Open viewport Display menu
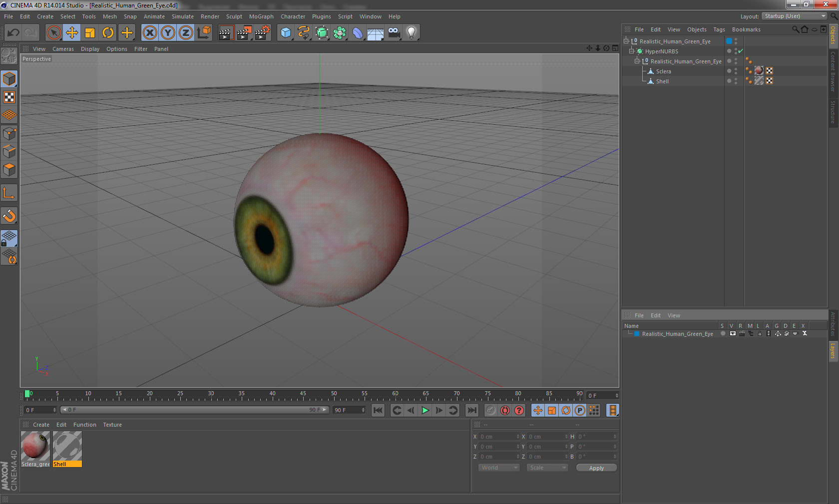The height and width of the screenshot is (504, 839). pyautogui.click(x=90, y=49)
